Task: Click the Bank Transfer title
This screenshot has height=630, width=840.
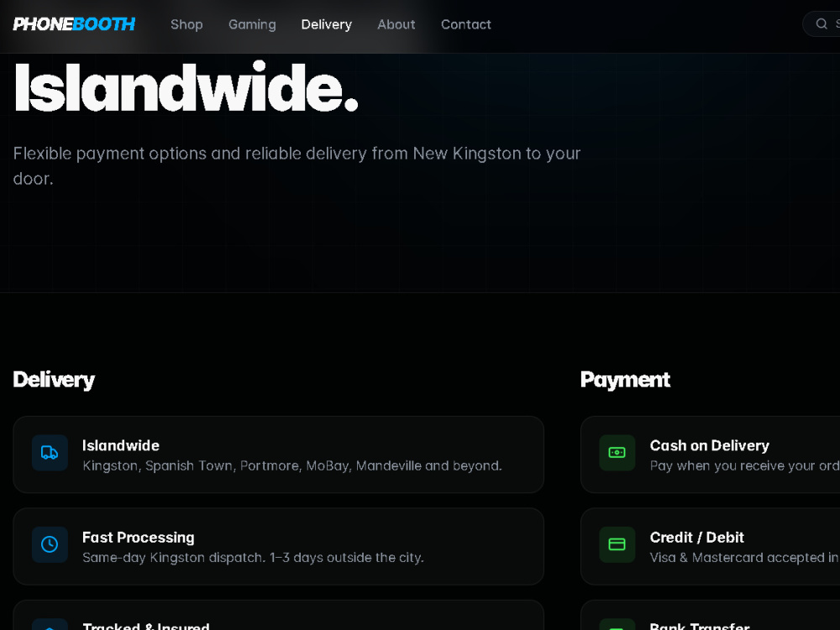Action: (x=700, y=626)
